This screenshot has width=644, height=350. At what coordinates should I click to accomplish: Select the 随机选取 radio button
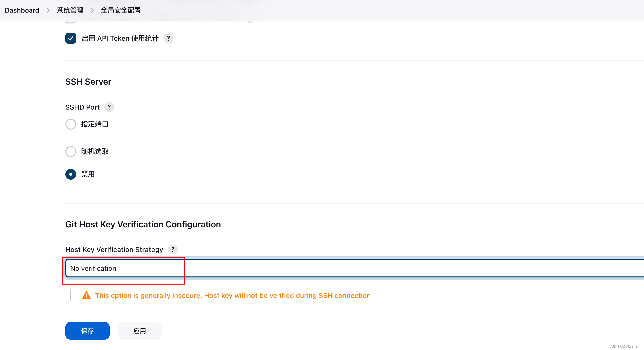(71, 151)
